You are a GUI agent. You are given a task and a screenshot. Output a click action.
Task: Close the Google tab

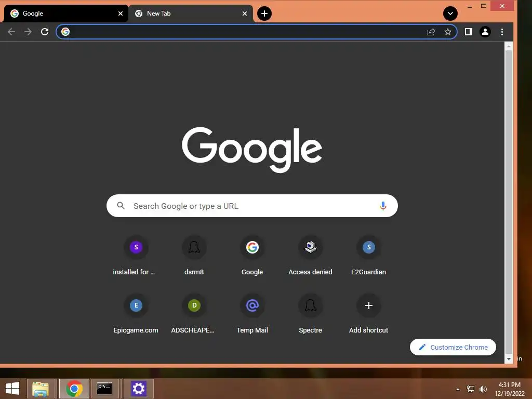click(x=121, y=14)
